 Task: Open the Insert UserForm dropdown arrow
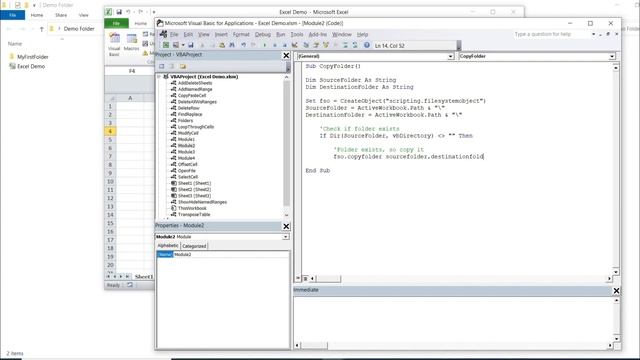tap(183, 45)
